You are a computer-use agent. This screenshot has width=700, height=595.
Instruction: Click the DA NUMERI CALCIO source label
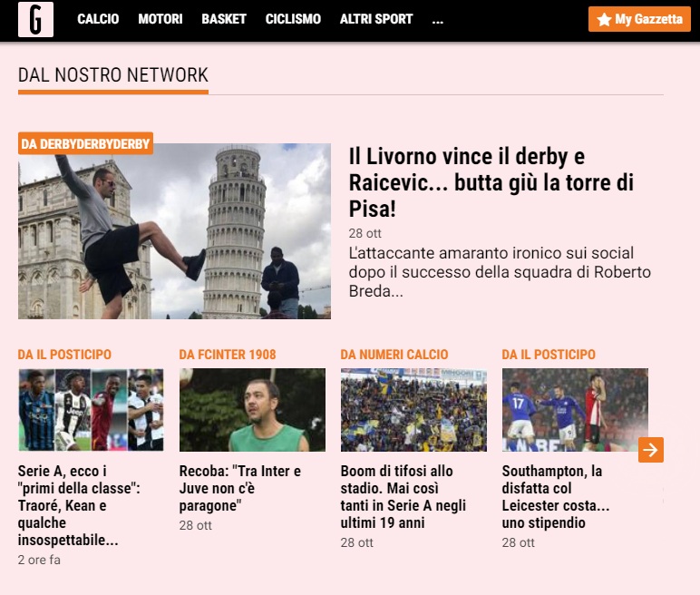pos(394,355)
